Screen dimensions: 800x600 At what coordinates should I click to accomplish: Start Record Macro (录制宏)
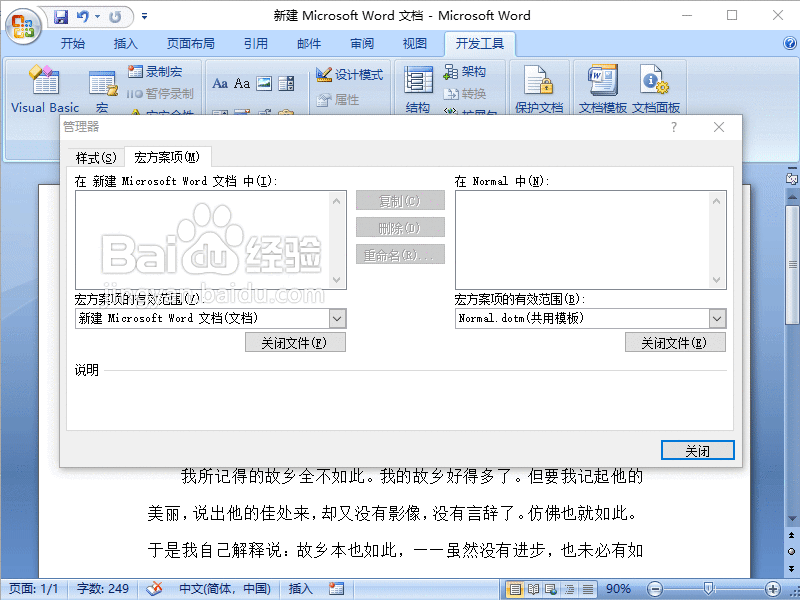155,71
